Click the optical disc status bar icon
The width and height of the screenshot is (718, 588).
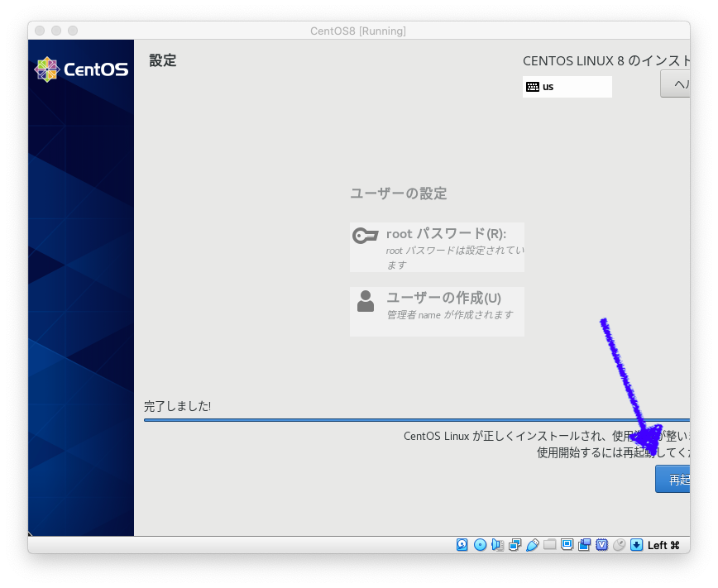(x=480, y=544)
